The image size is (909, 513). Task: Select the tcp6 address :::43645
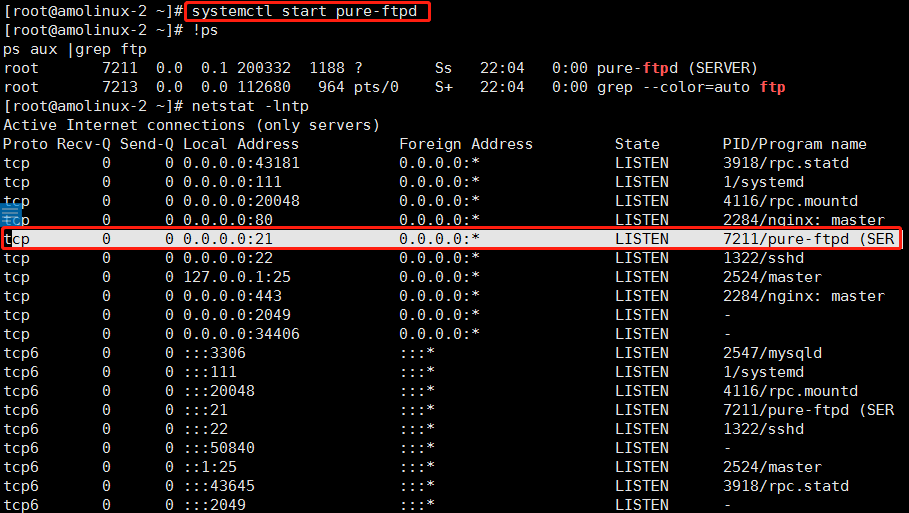click(219, 487)
